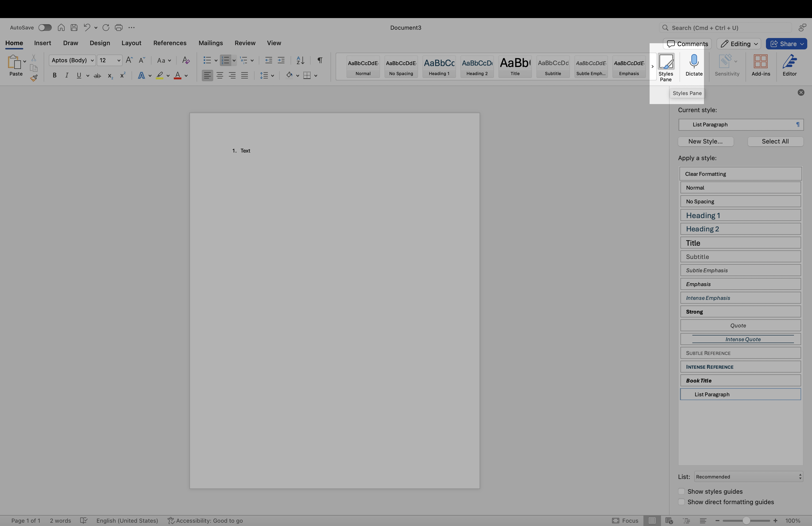Image resolution: width=812 pixels, height=526 pixels.
Task: Open the List Recommended dropdown
Action: point(749,477)
